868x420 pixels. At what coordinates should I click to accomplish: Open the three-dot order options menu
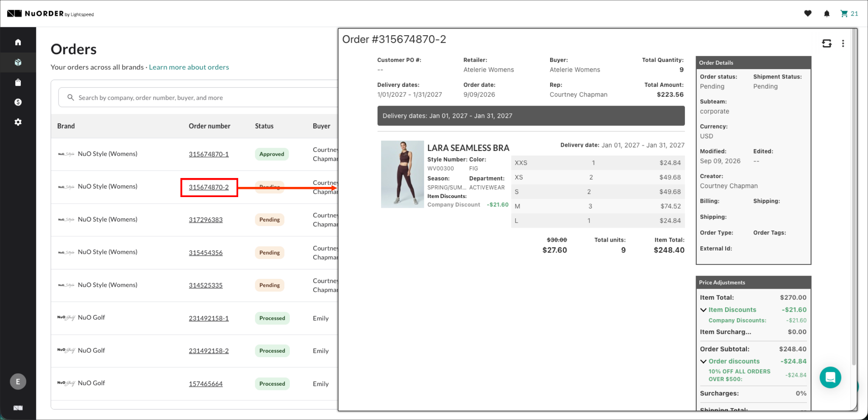[x=843, y=43]
